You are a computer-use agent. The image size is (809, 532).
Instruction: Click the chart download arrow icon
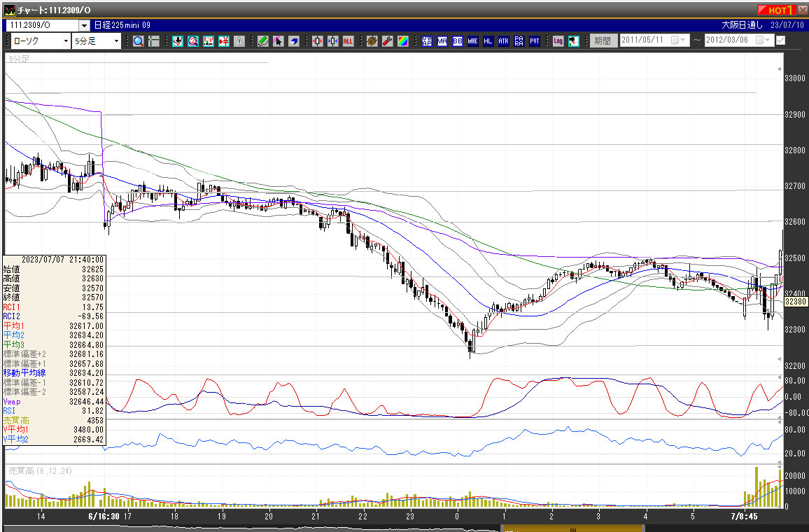[x=178, y=41]
